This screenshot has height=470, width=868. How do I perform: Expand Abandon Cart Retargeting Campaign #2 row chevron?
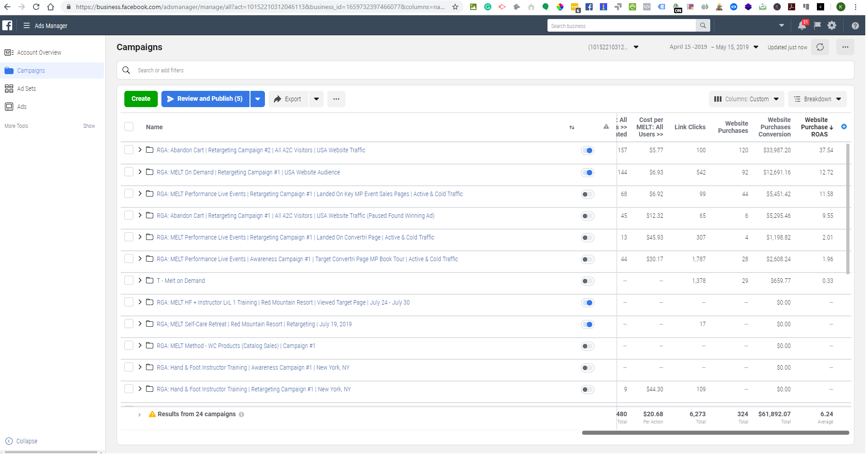point(140,150)
